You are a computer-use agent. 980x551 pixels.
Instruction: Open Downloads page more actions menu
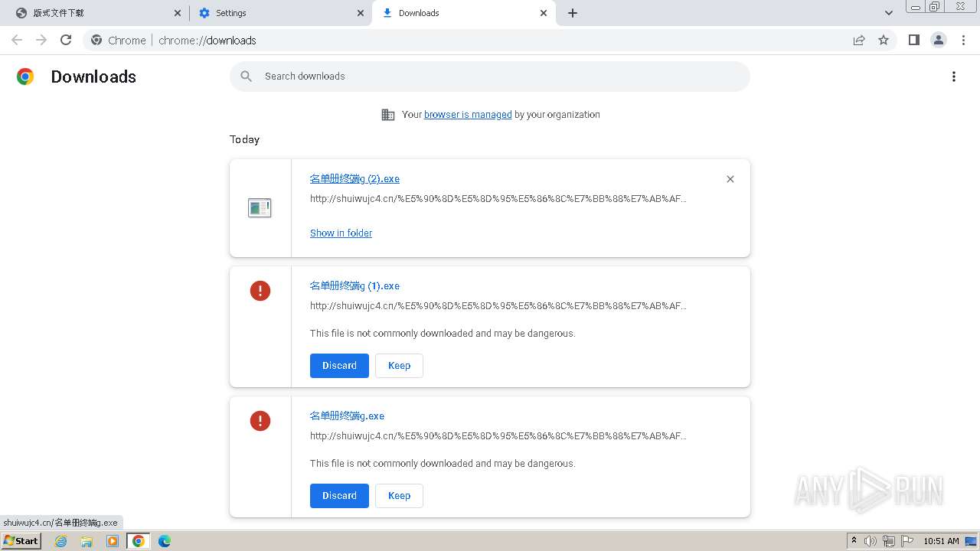tap(954, 77)
